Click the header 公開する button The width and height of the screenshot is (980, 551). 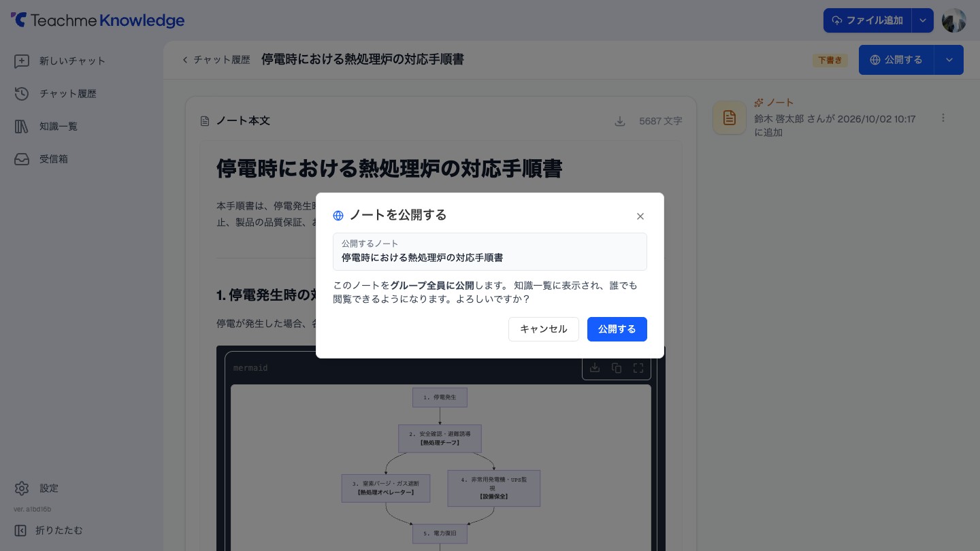tap(896, 60)
